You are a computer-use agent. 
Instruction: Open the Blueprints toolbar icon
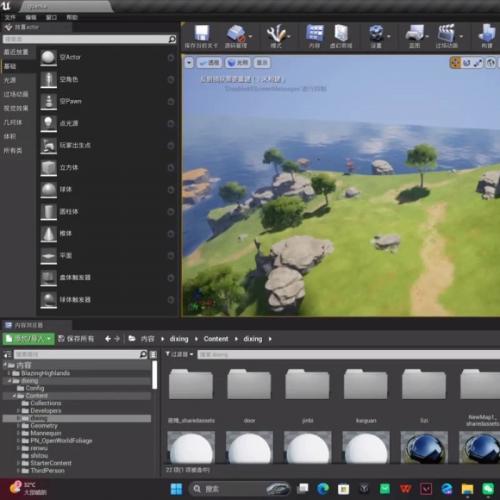pyautogui.click(x=414, y=33)
